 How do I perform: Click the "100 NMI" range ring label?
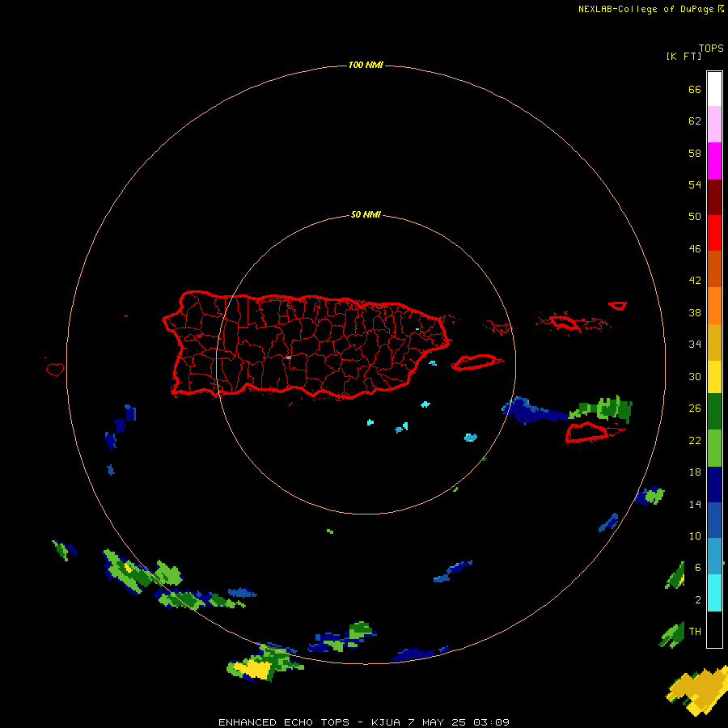click(366, 65)
